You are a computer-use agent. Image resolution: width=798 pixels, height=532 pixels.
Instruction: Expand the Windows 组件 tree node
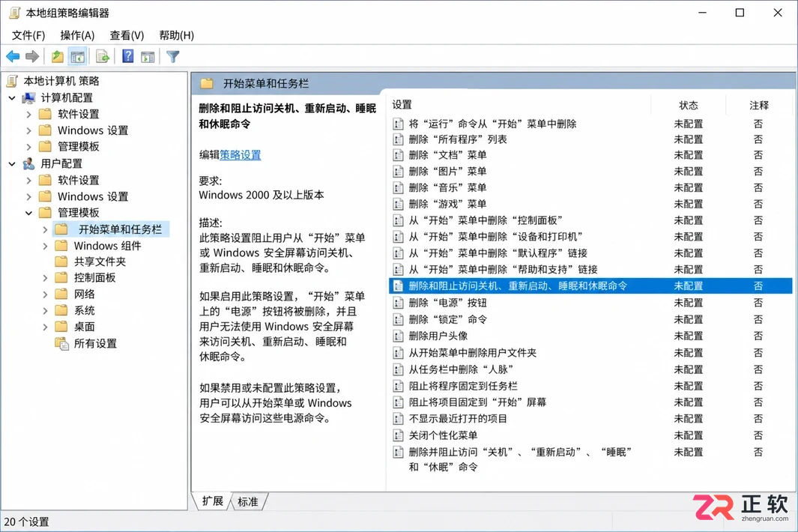[45, 246]
